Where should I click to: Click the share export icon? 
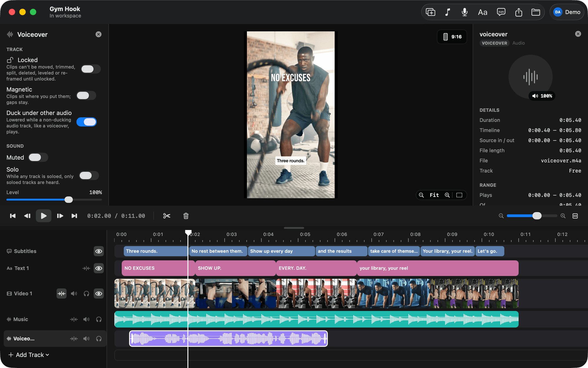click(x=519, y=12)
